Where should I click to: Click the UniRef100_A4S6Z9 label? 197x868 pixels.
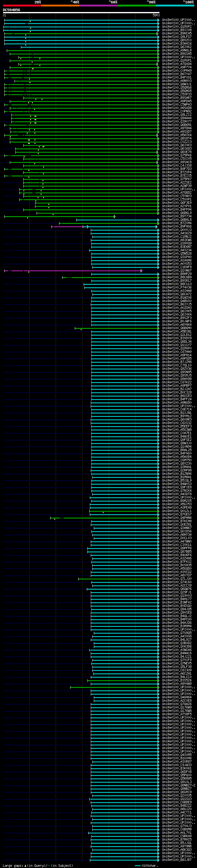point(176,233)
